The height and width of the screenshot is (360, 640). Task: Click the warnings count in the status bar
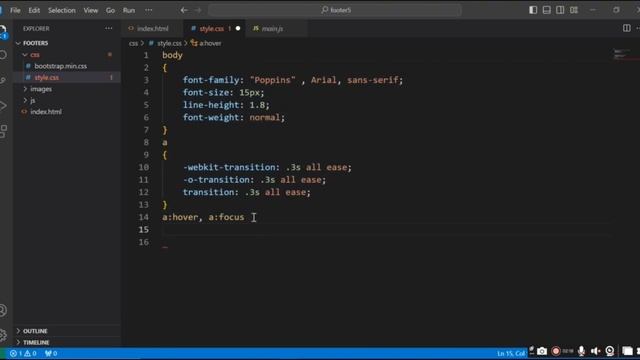pos(30,353)
